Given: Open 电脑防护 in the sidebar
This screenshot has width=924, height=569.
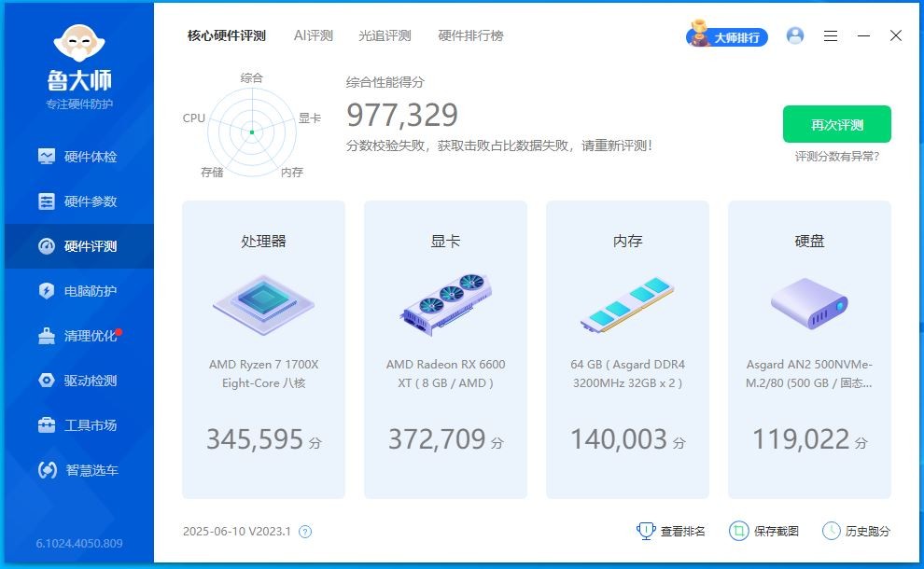Looking at the screenshot, I should point(79,290).
